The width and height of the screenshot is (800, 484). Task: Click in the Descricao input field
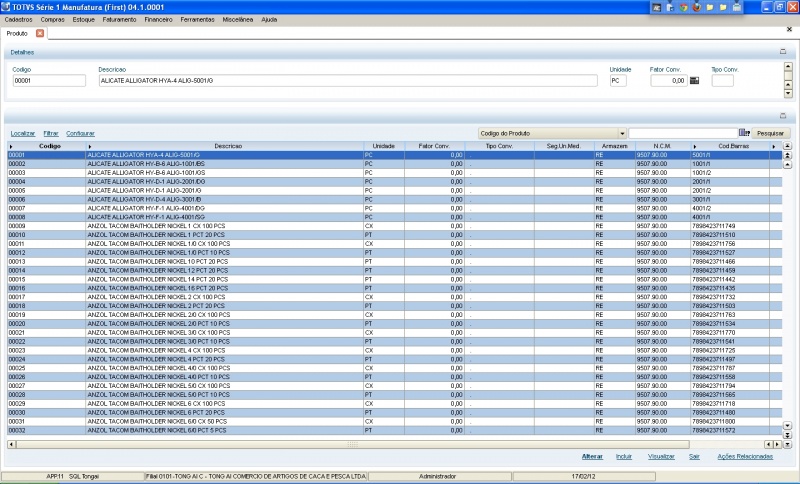[348, 80]
